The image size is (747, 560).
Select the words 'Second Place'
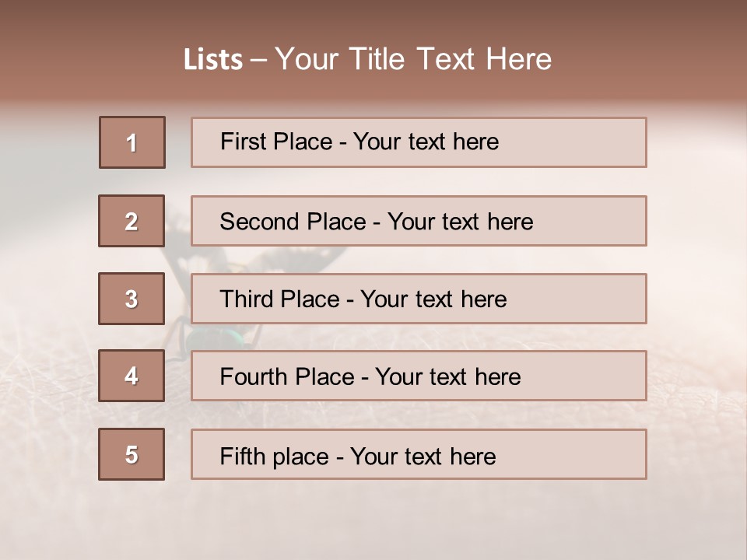[x=293, y=222]
